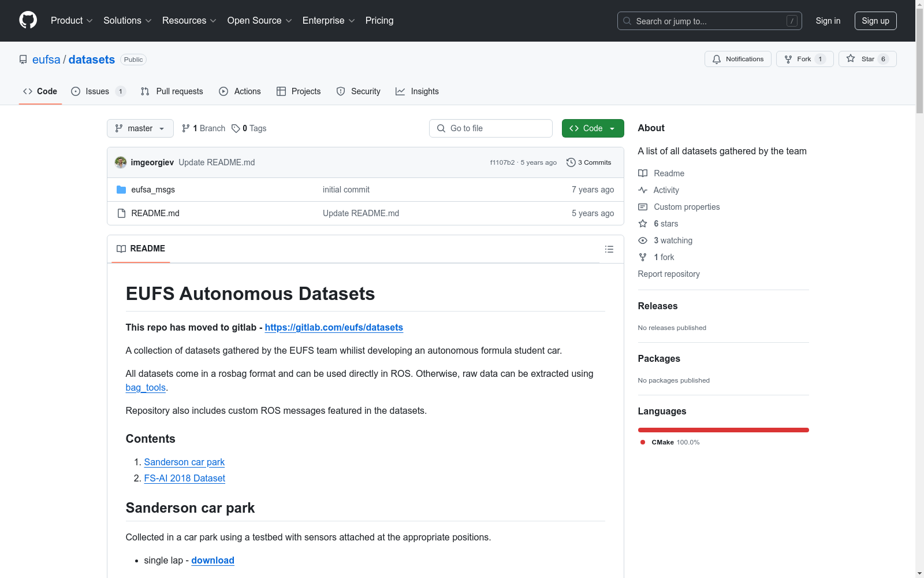Screen dimensions: 924x578
Task: Switch to the Projects tab
Action: click(x=299, y=91)
